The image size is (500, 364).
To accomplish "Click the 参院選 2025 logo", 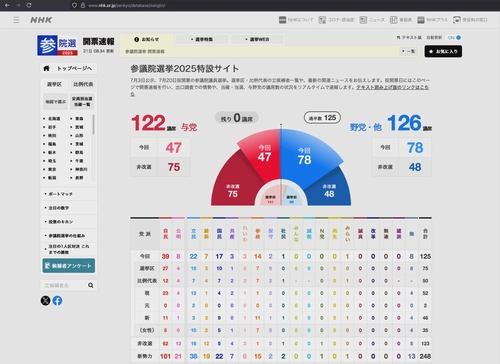I will click(x=57, y=45).
